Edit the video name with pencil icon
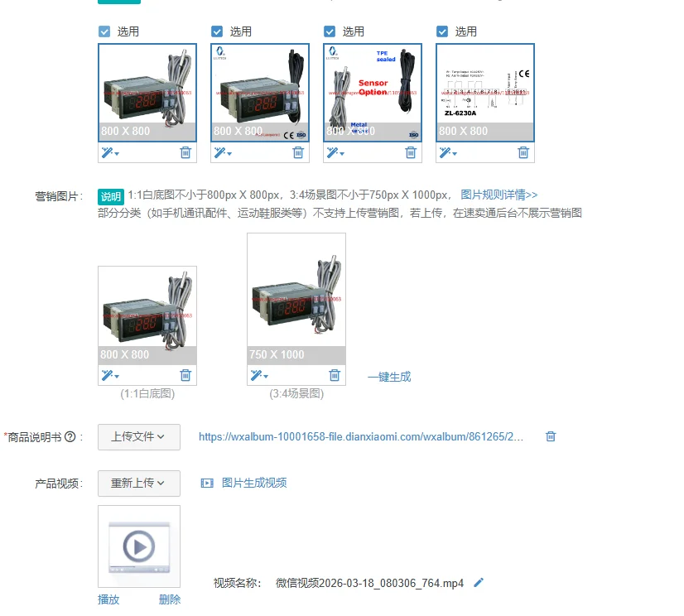The width and height of the screenshot is (684, 616). click(x=479, y=582)
